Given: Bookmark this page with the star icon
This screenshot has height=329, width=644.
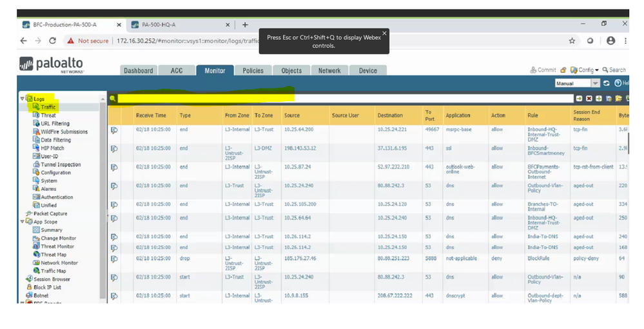Looking at the screenshot, I should [x=572, y=41].
